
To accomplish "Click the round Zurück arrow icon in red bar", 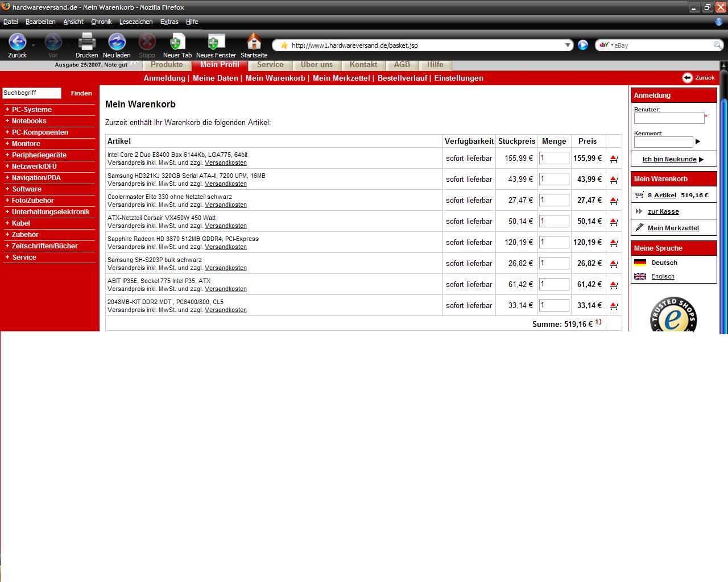I will [x=687, y=78].
